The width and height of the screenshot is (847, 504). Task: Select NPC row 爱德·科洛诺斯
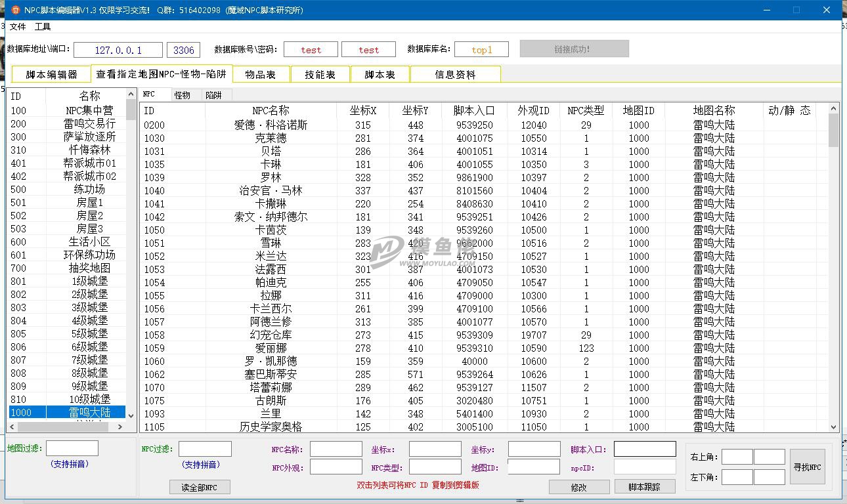pos(485,125)
